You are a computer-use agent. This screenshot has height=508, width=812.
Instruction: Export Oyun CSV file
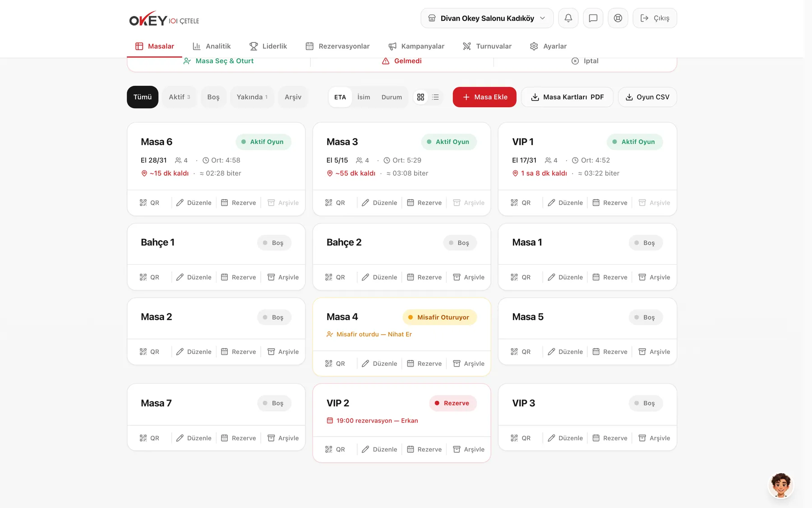click(647, 97)
